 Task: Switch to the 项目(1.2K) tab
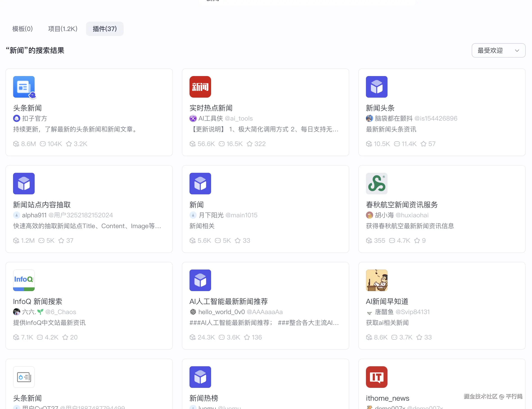point(63,29)
